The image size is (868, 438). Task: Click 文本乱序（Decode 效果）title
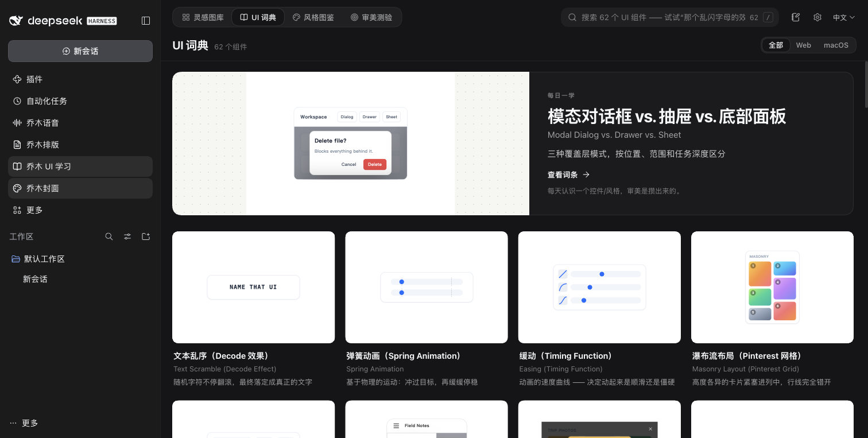(x=222, y=356)
